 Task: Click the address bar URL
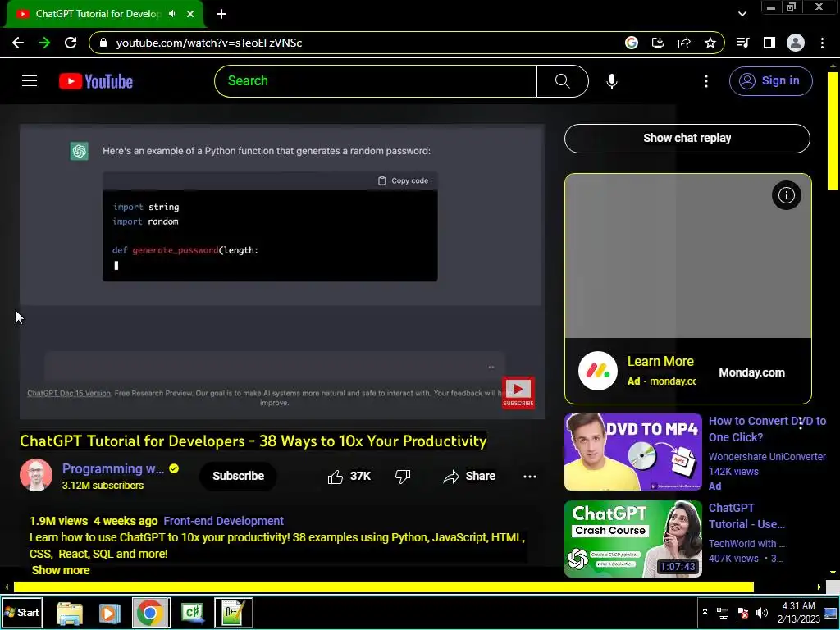point(209,43)
